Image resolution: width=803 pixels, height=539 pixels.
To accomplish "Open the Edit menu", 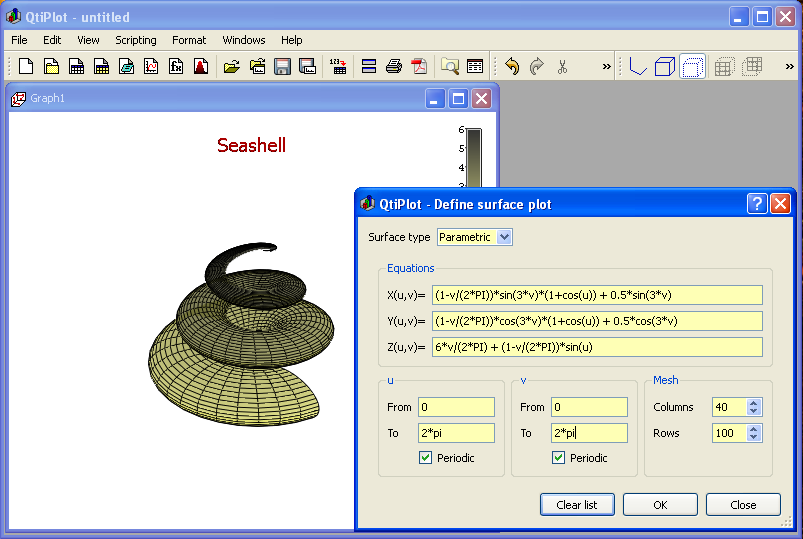I will (x=52, y=40).
